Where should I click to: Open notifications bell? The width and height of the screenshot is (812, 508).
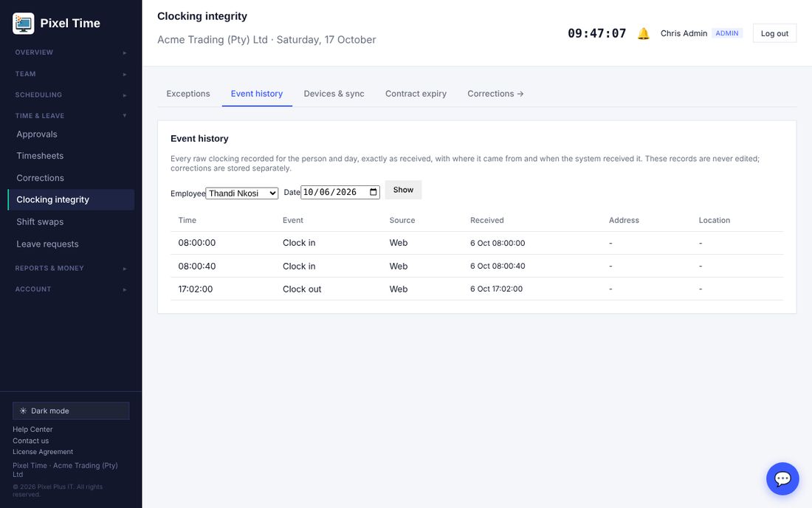(x=643, y=34)
